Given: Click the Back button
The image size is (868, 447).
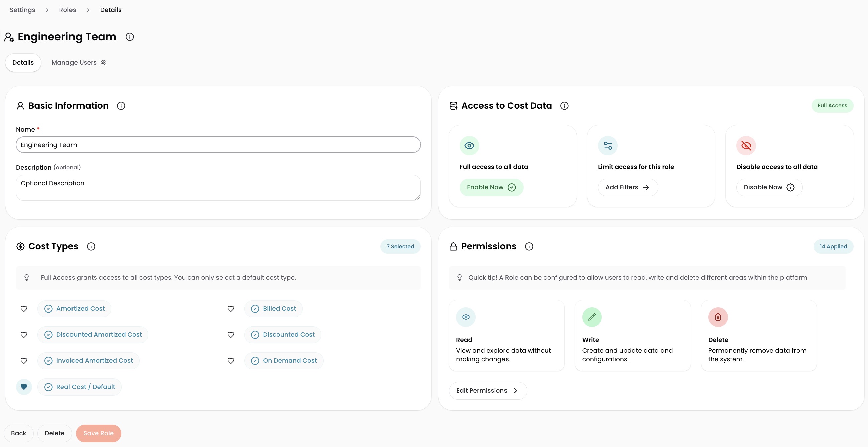Looking at the screenshot, I should [18, 433].
